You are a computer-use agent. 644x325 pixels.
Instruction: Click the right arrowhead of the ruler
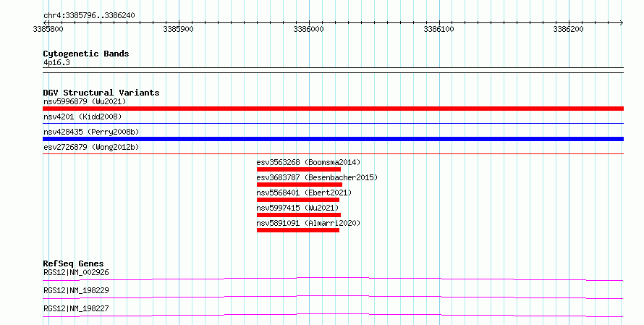click(x=622, y=22)
